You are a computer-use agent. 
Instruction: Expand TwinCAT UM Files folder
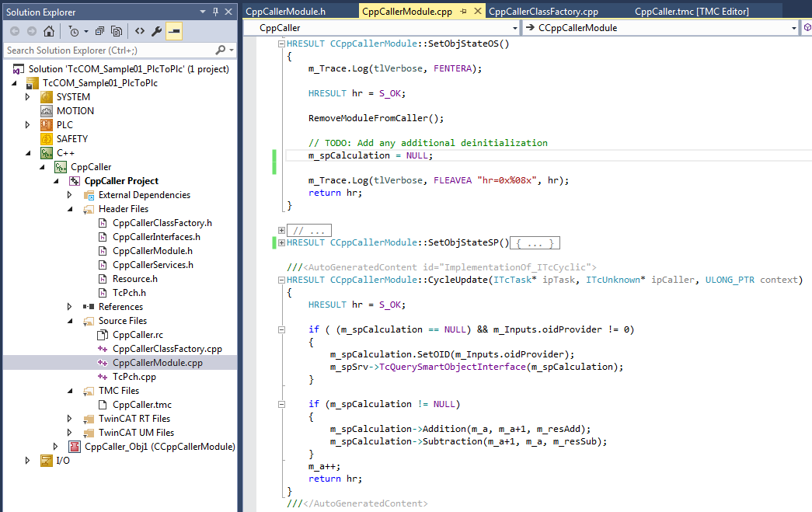(x=69, y=432)
